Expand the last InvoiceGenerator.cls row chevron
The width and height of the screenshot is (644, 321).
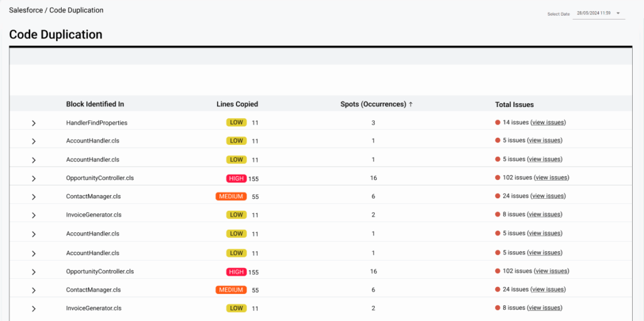point(33,309)
